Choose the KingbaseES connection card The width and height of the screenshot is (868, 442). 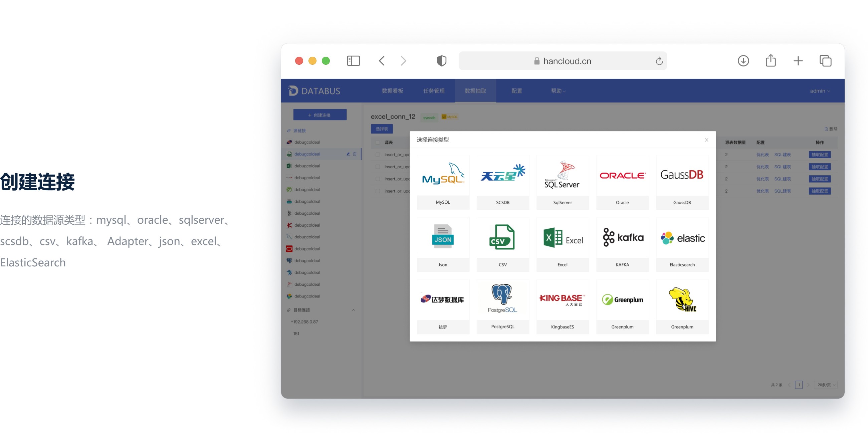coord(563,307)
